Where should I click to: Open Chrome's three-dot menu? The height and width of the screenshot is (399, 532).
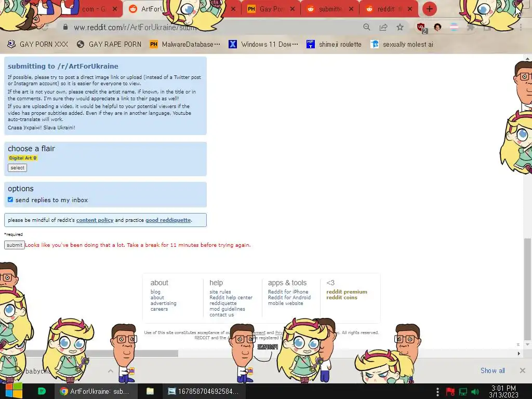click(x=521, y=27)
